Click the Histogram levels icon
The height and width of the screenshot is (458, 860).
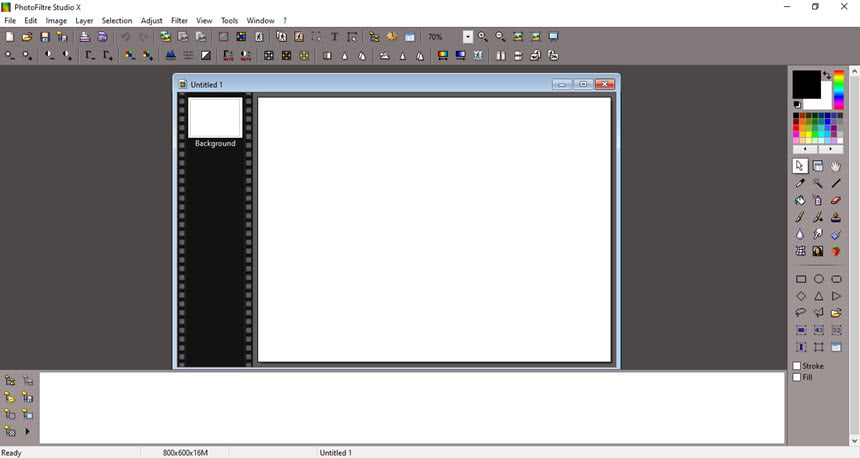coord(171,55)
